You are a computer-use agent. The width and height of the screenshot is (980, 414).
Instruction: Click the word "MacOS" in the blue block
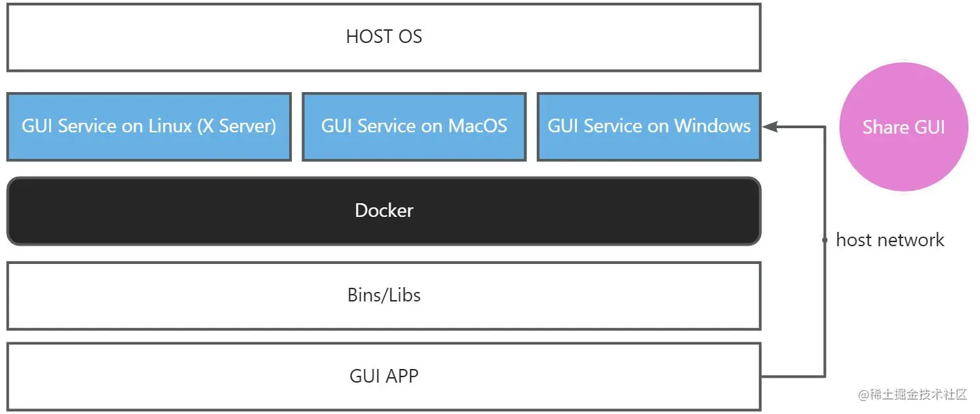coord(477,126)
